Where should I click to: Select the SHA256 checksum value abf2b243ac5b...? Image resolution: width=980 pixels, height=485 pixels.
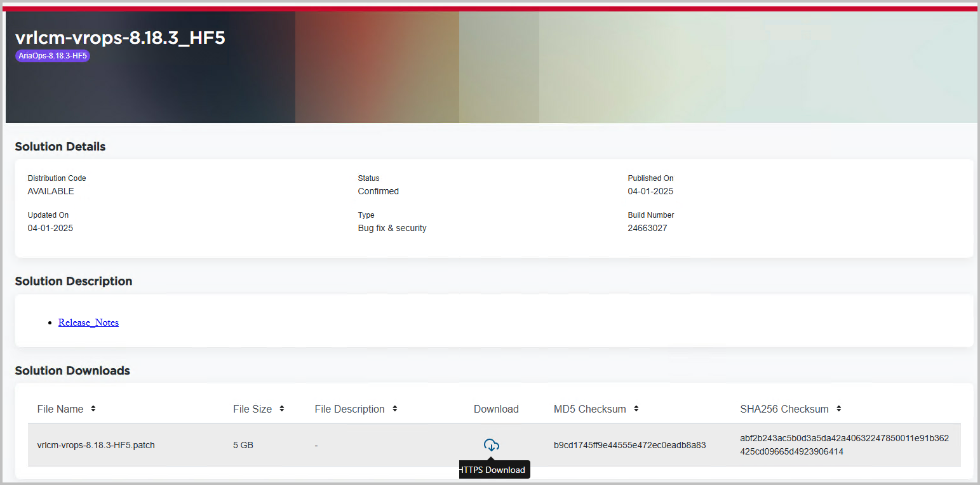[x=844, y=445]
